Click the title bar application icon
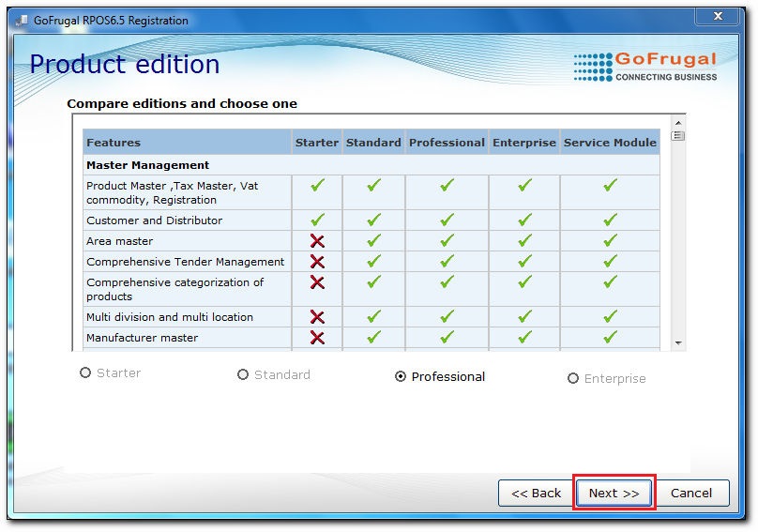This screenshot has width=758, height=532. [22, 21]
